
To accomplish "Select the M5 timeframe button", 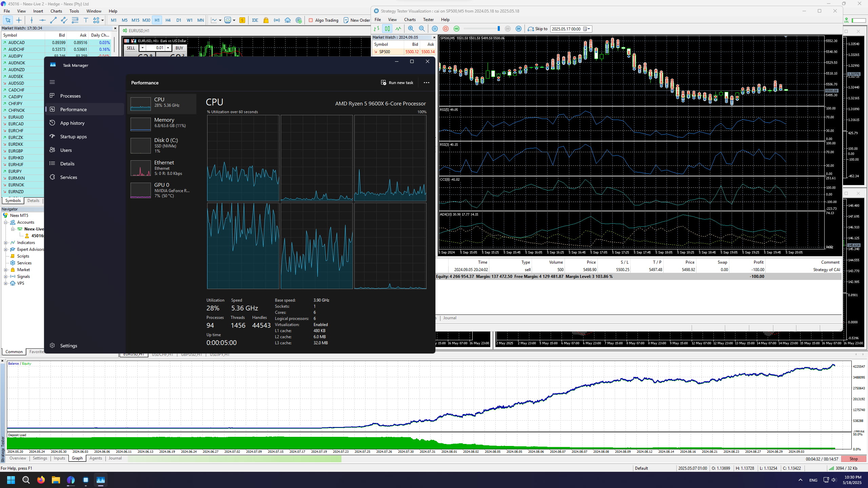I will point(124,20).
